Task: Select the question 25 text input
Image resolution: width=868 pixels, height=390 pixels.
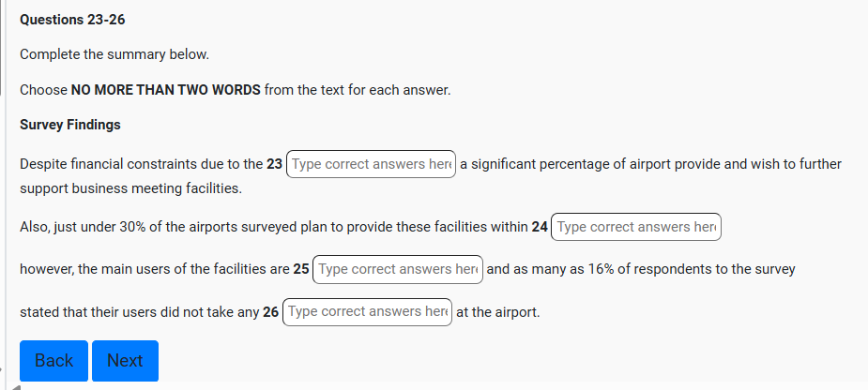Action: coord(397,269)
